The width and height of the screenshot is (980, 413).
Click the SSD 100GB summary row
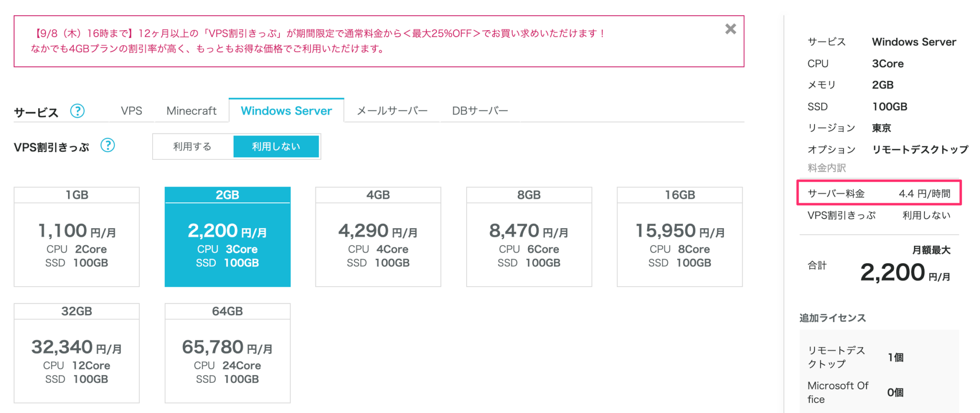tap(857, 106)
